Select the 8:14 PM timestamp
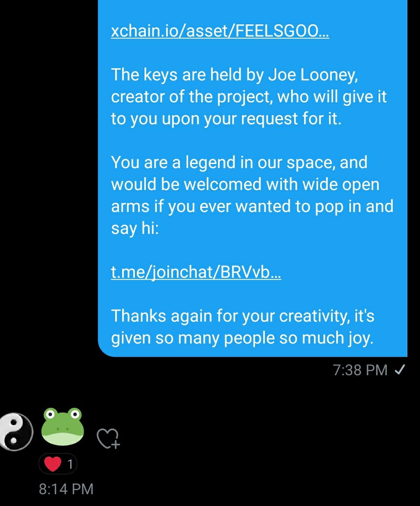The height and width of the screenshot is (506, 420). coord(66,489)
